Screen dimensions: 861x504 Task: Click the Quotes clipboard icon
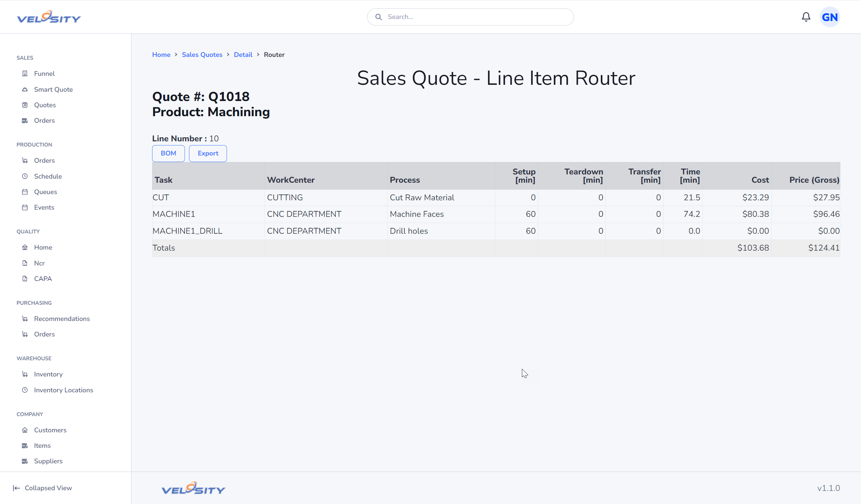click(25, 105)
